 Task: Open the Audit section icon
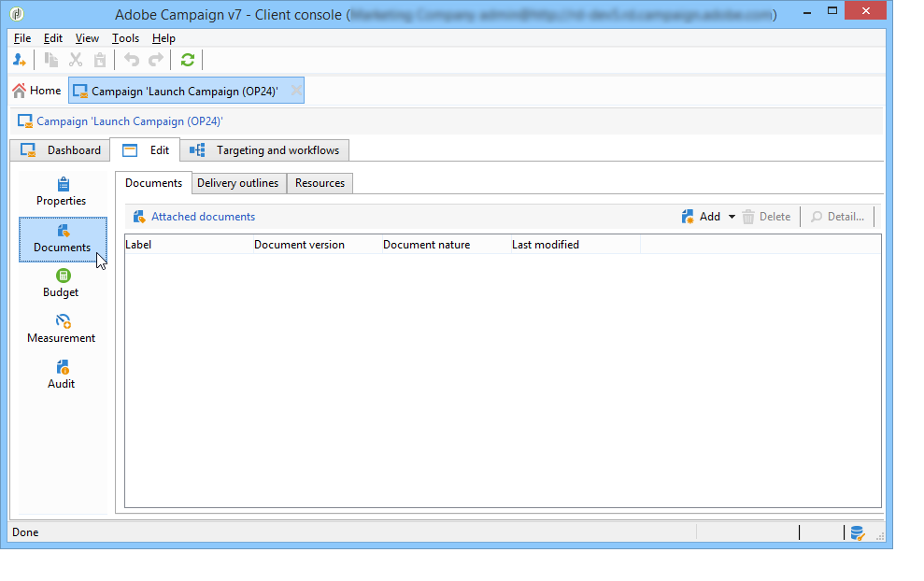63,367
